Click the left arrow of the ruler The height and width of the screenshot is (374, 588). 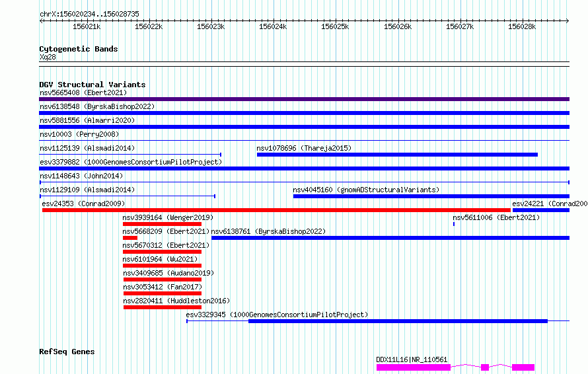click(x=41, y=21)
